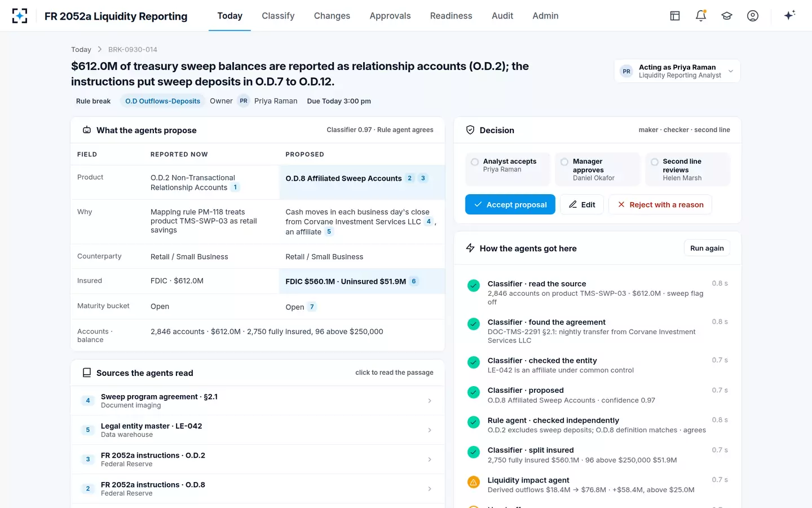The height and width of the screenshot is (508, 812).
Task: Click the Accept proposal button
Action: pos(510,204)
